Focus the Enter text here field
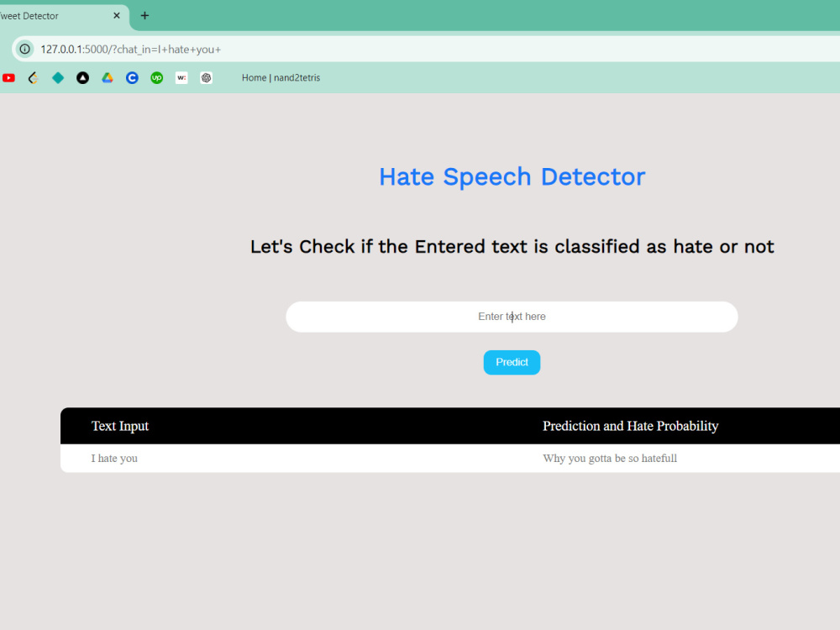 point(512,317)
